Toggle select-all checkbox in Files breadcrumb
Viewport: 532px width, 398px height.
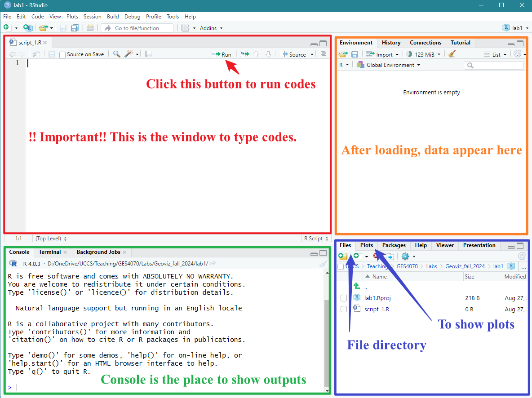point(341,267)
